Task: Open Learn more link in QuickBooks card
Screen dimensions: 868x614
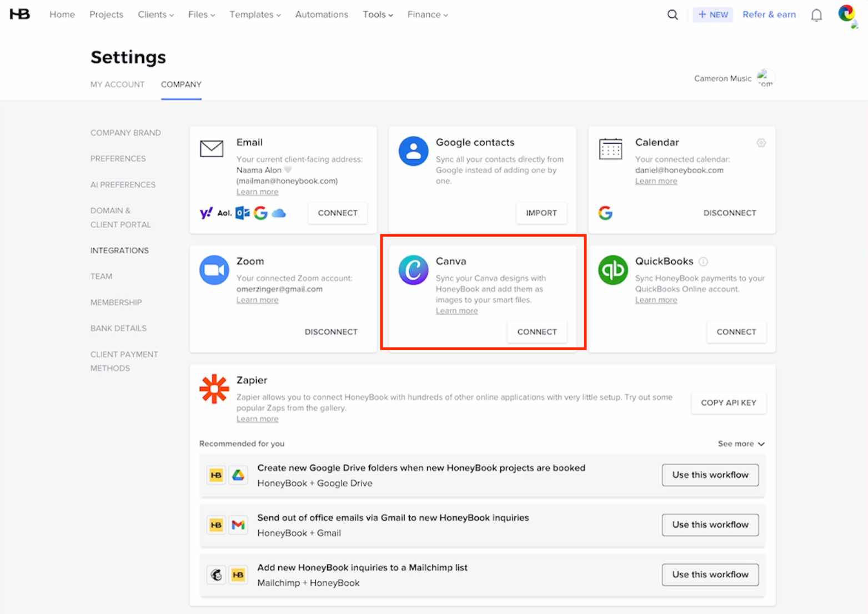Action: coord(656,300)
